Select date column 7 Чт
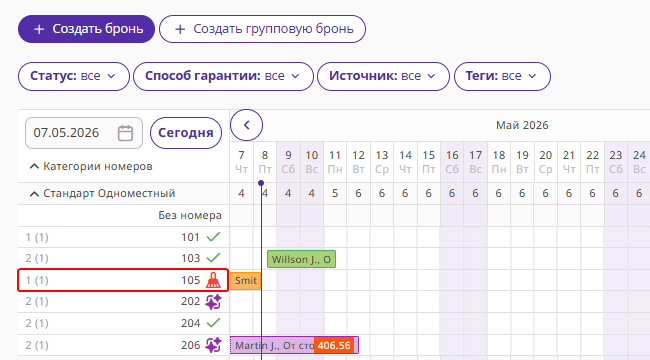 (241, 162)
